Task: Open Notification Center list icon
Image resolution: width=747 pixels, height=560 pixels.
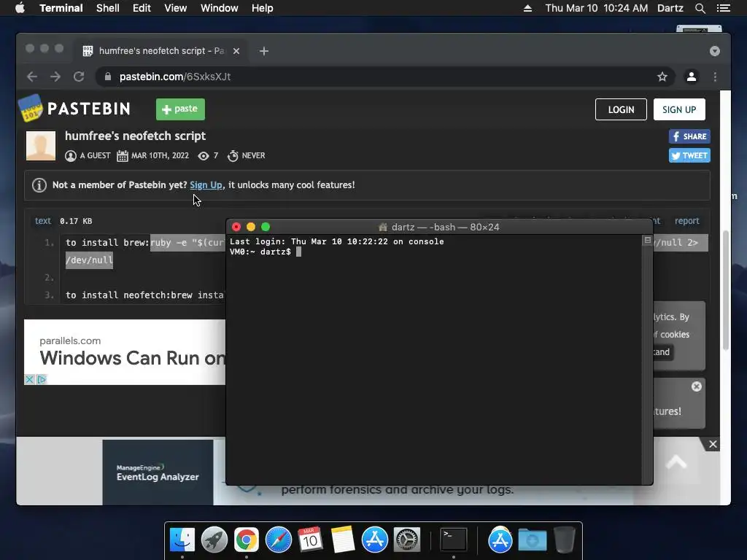Action: 723,8
